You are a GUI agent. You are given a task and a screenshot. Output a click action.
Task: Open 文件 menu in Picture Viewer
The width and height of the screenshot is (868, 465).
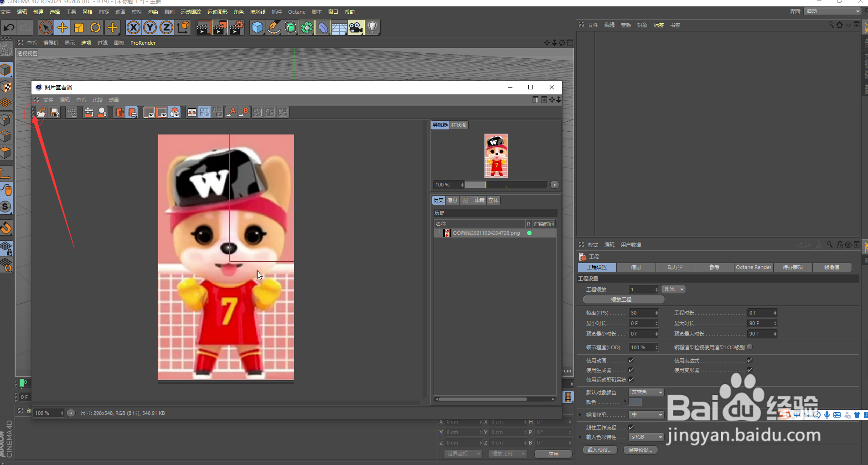[x=48, y=100]
